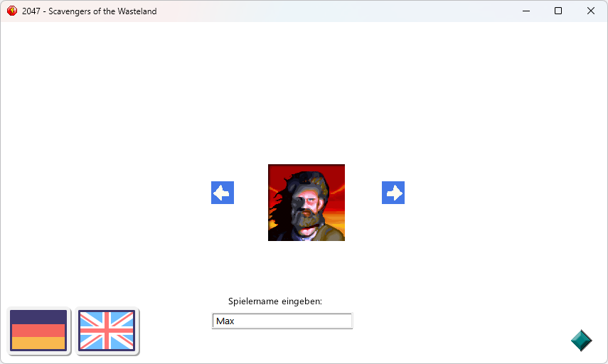Click the window title "2047 - Scavengers of the Wasteland"
Image resolution: width=608 pixels, height=364 pixels.
[90, 11]
